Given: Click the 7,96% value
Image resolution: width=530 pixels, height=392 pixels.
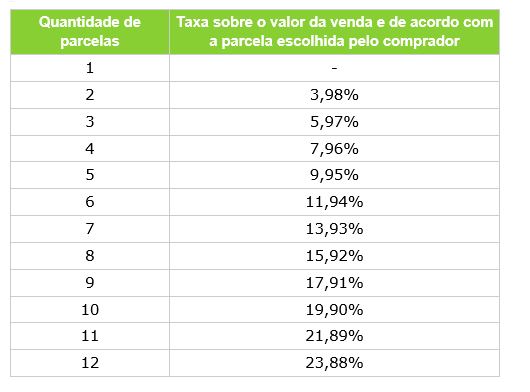Looking at the screenshot, I should tap(334, 149).
